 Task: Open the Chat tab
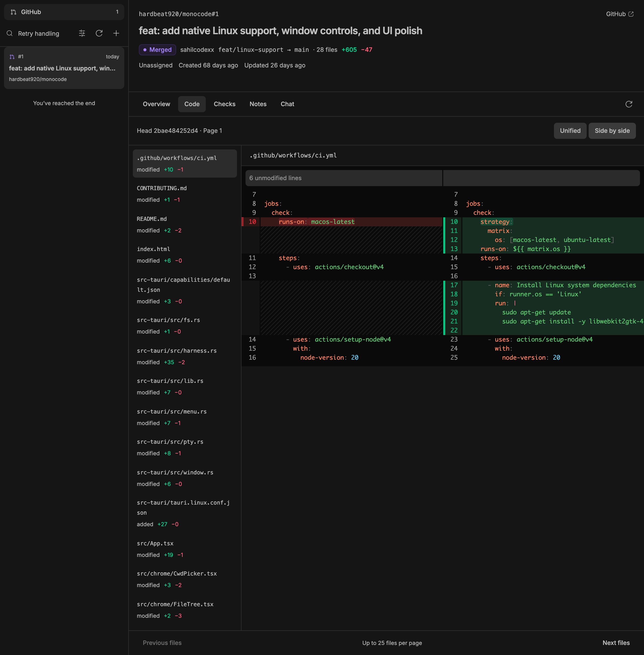click(287, 104)
